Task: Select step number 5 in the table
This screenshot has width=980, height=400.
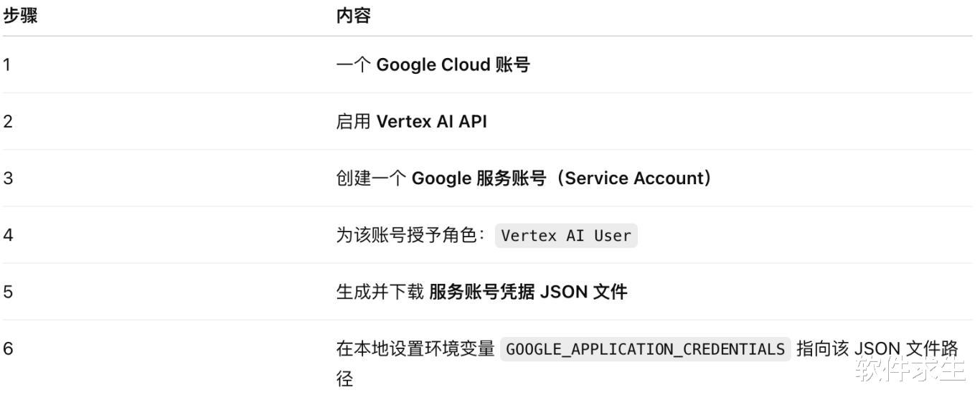Action: click(x=8, y=292)
